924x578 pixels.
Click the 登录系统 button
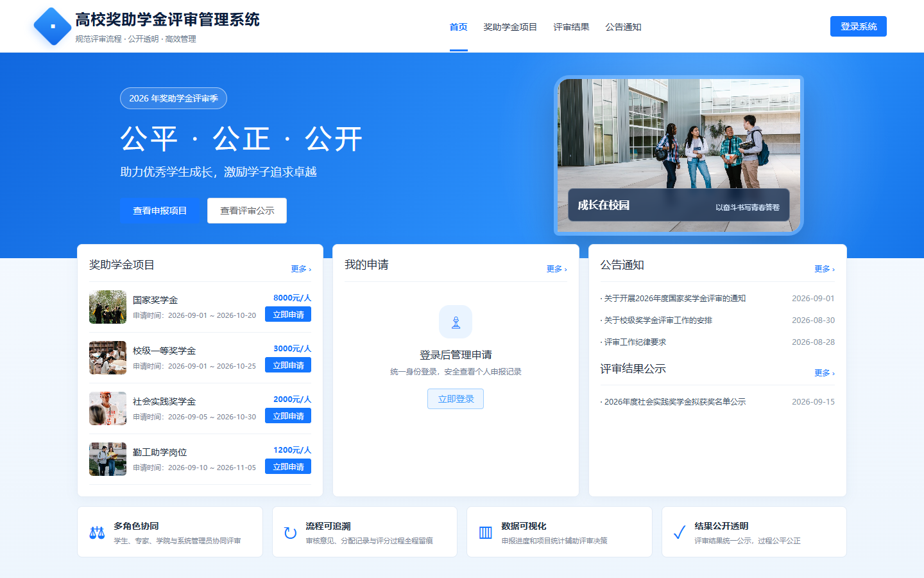[x=859, y=26]
